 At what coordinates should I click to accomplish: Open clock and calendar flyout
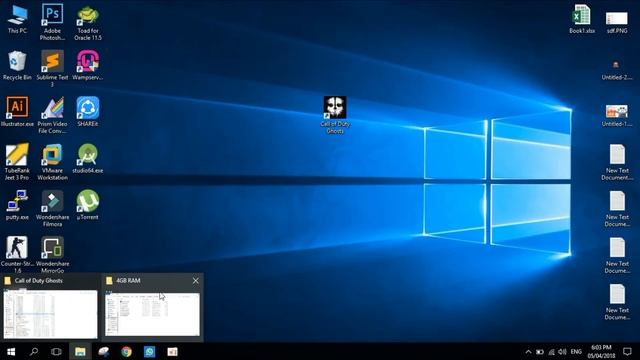(601, 351)
